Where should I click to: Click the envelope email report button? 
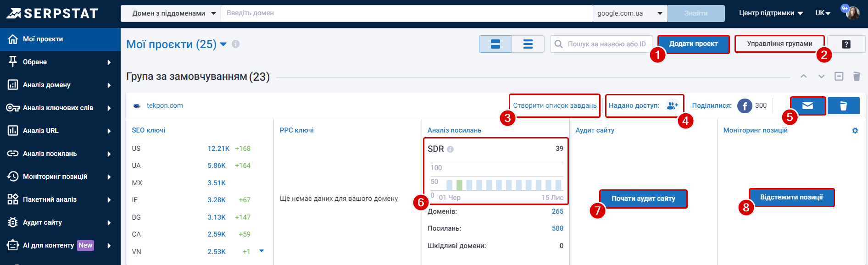point(807,106)
